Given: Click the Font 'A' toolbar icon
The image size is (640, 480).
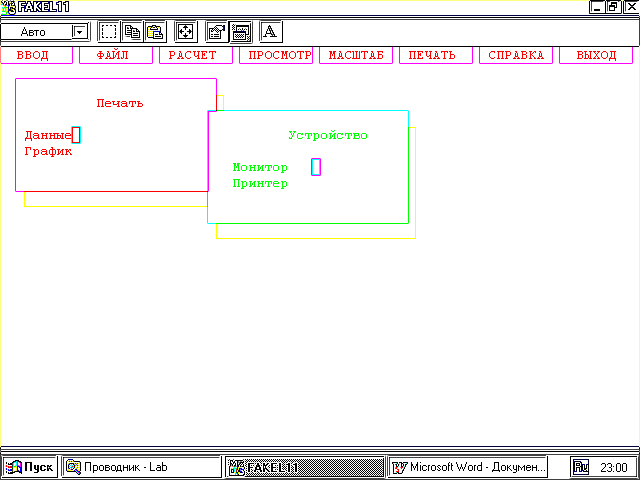Looking at the screenshot, I should tap(271, 32).
